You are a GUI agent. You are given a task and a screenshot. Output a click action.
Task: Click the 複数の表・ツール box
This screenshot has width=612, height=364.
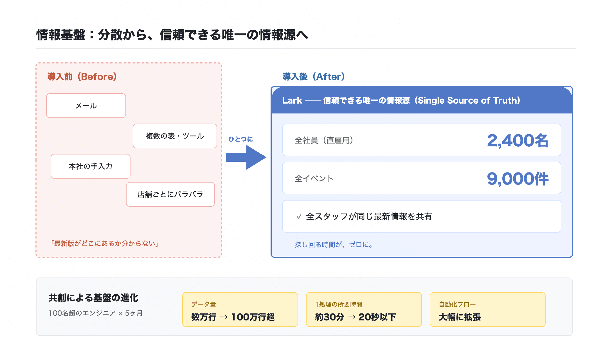pos(175,136)
